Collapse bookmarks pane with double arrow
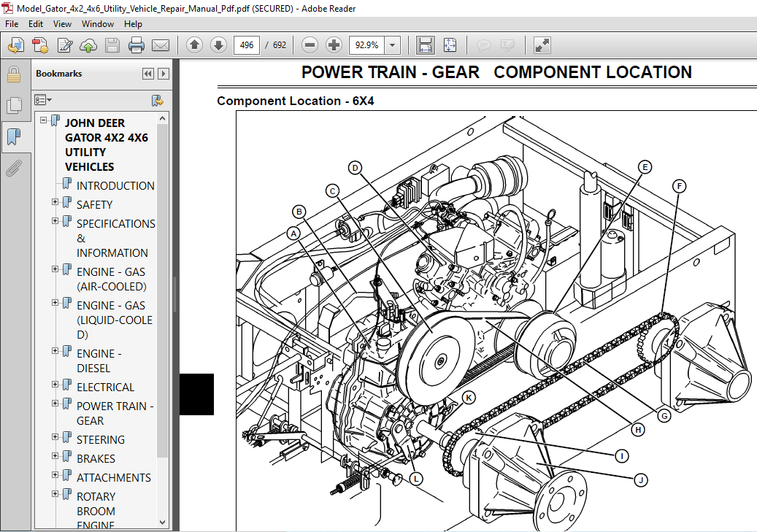 [147, 74]
